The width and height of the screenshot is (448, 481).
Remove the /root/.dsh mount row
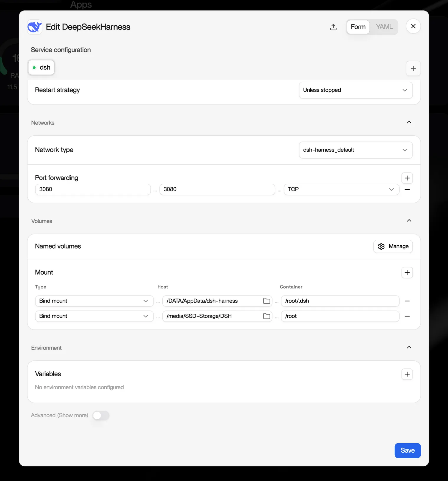point(407,301)
